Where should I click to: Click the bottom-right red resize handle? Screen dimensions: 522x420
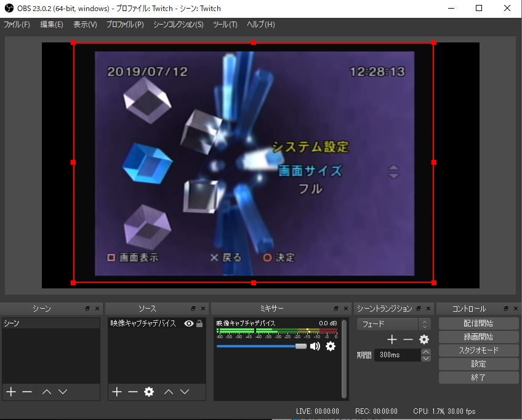tap(434, 283)
